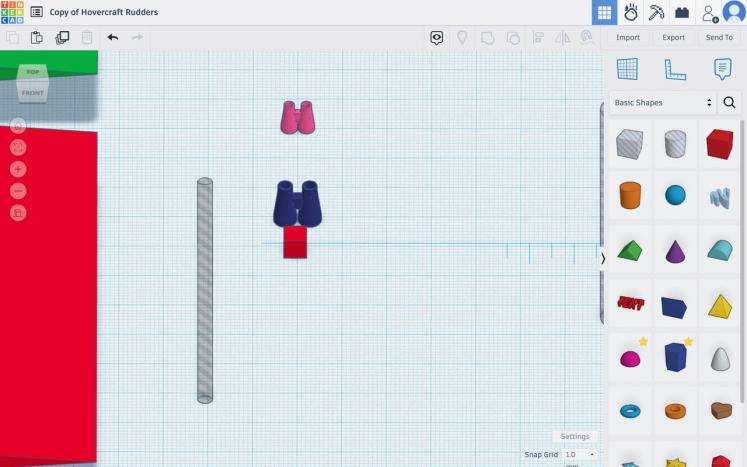Click the Duplicate and repeat icon
This screenshot has width=747, height=467.
[62, 38]
